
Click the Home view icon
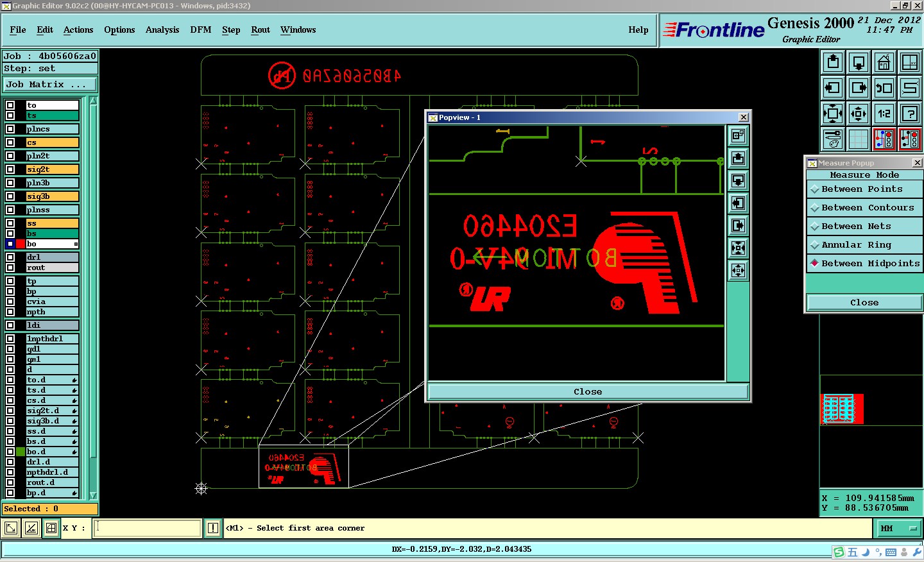884,62
